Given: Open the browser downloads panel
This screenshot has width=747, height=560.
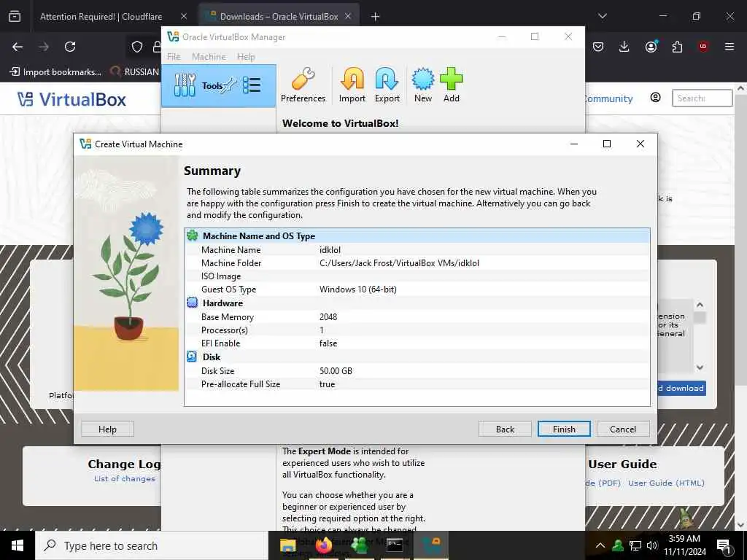Looking at the screenshot, I should [624, 47].
